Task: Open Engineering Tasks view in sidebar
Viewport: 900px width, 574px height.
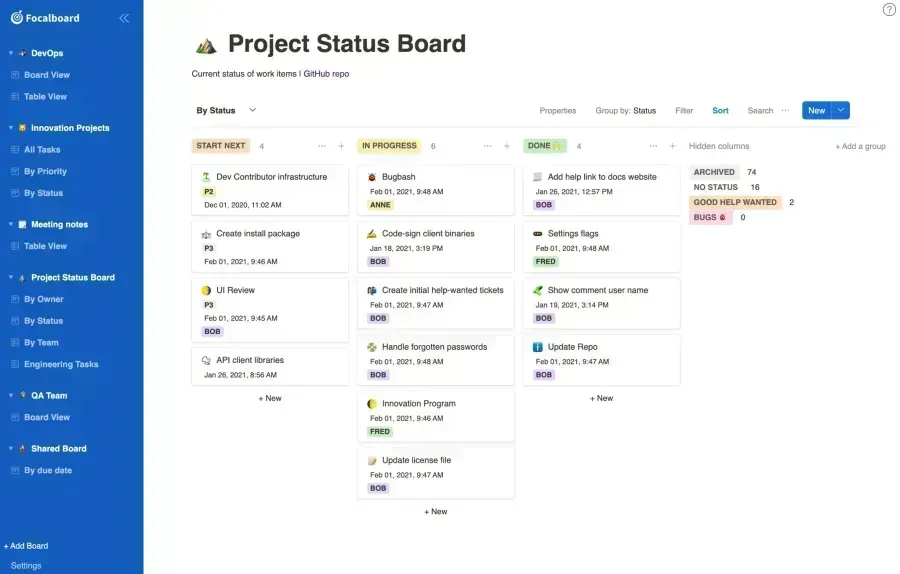Action: pyautogui.click(x=61, y=364)
